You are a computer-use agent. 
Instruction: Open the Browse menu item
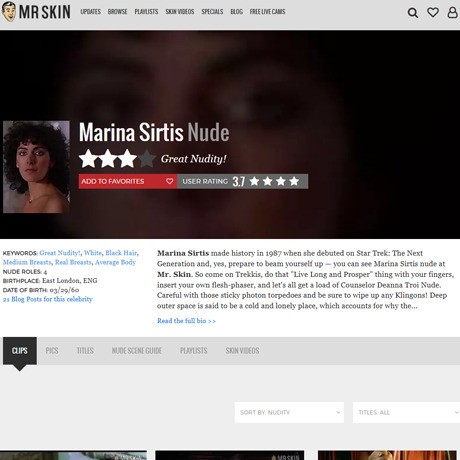[x=117, y=12]
